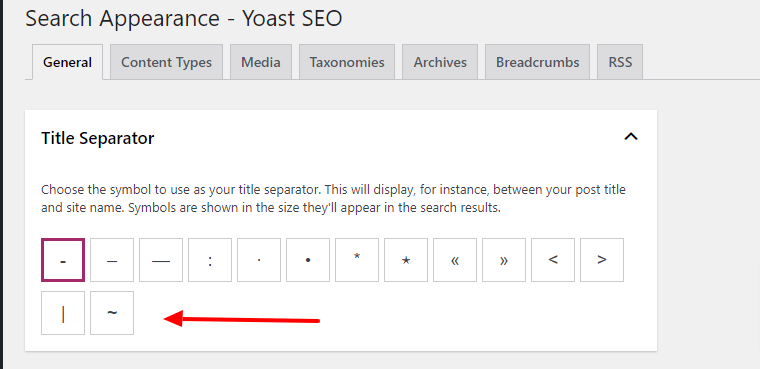The image size is (760, 369).
Task: Go to the Archives tab
Action: pyautogui.click(x=440, y=62)
